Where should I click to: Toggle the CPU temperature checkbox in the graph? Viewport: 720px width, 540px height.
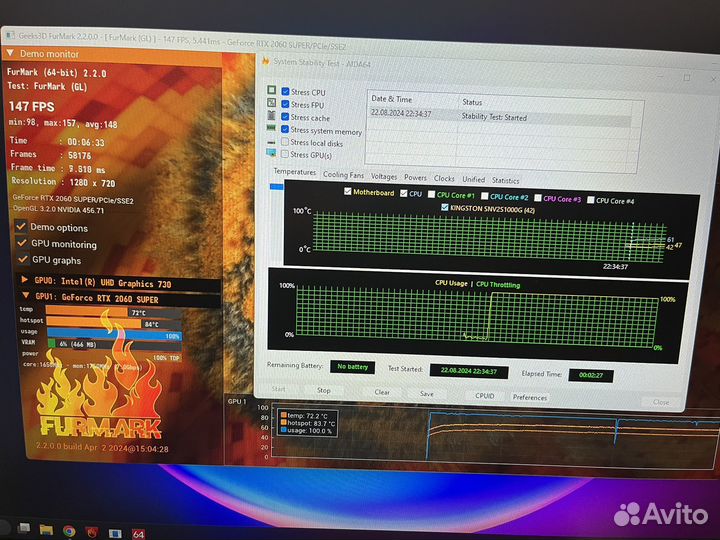click(x=404, y=193)
